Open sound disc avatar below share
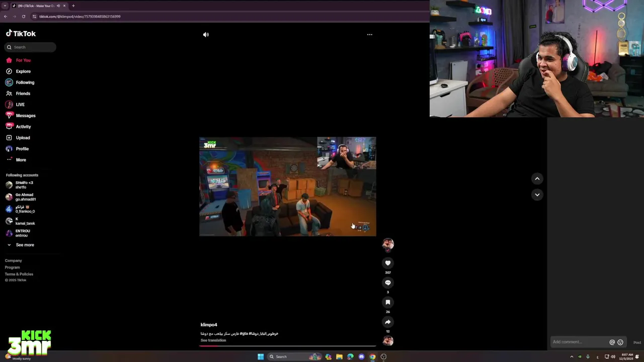The height and width of the screenshot is (362, 644). click(388, 341)
